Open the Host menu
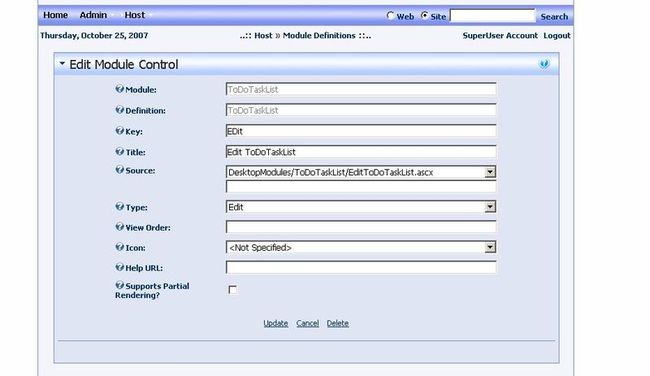The width and height of the screenshot is (650, 376). point(135,15)
